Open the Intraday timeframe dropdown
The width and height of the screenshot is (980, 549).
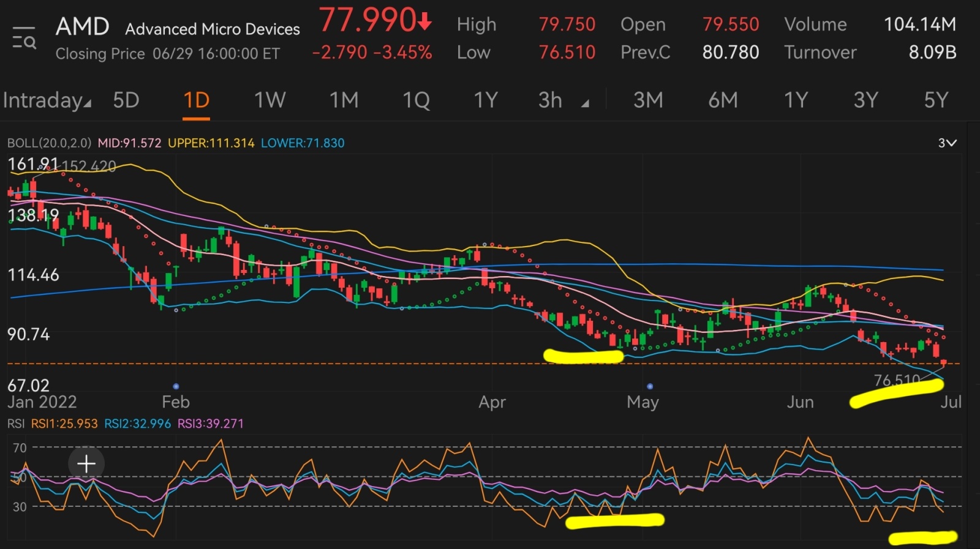(x=47, y=100)
